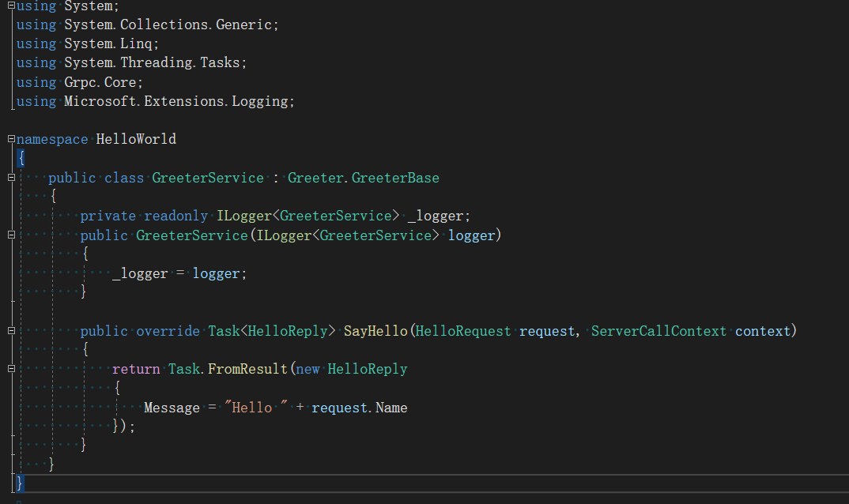Collapse the GreeterService class definition

(11, 178)
